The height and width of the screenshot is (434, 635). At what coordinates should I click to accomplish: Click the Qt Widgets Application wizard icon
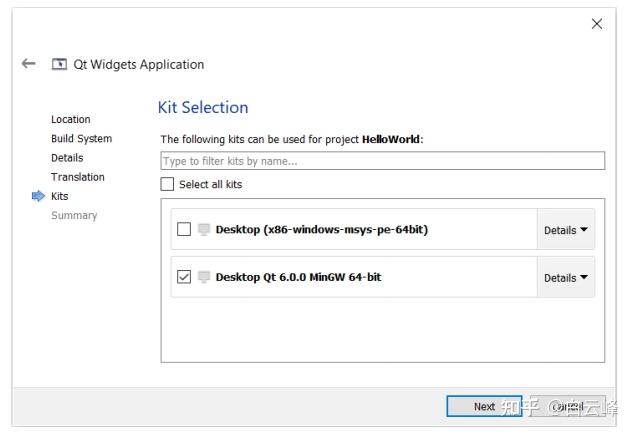(60, 65)
